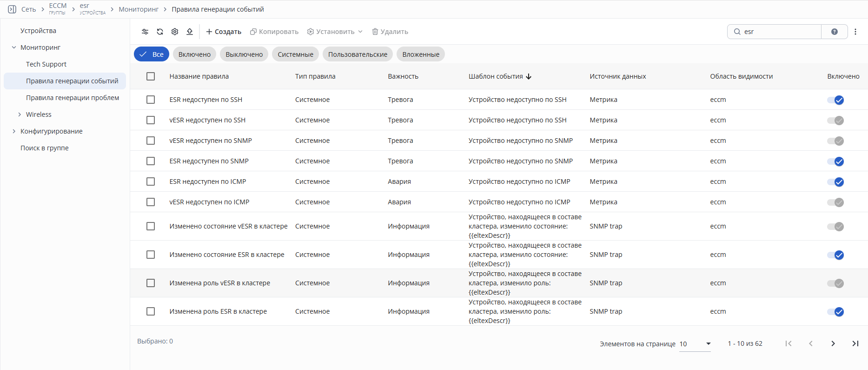
Task: Open the filter settings icon in toolbar
Action: pos(145,32)
